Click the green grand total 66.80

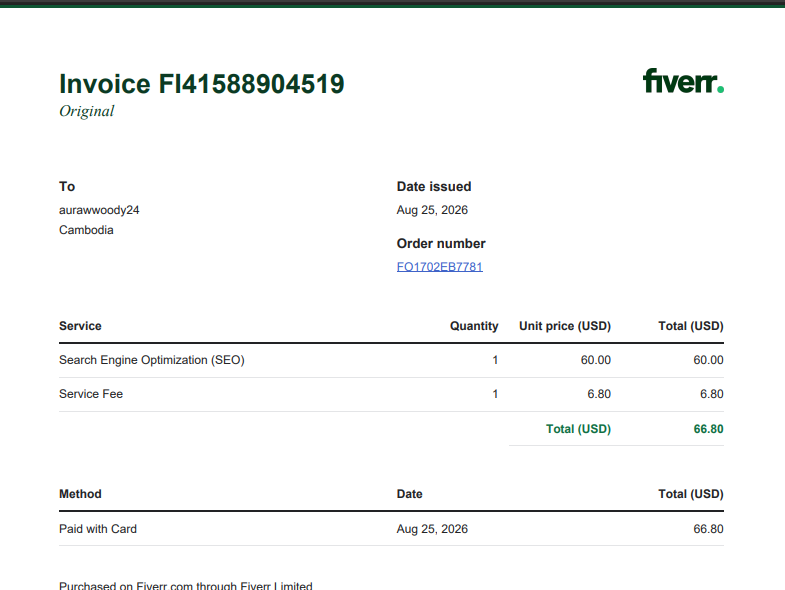pos(708,429)
